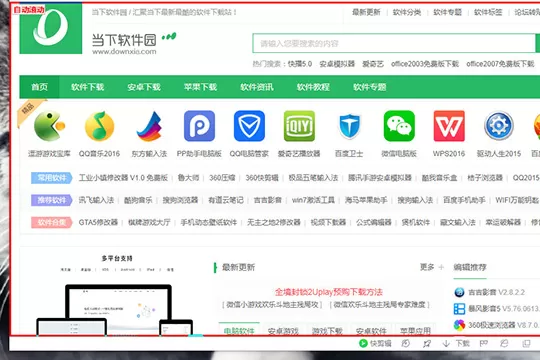Click 更多 + beside 最新更新

(x=432, y=267)
